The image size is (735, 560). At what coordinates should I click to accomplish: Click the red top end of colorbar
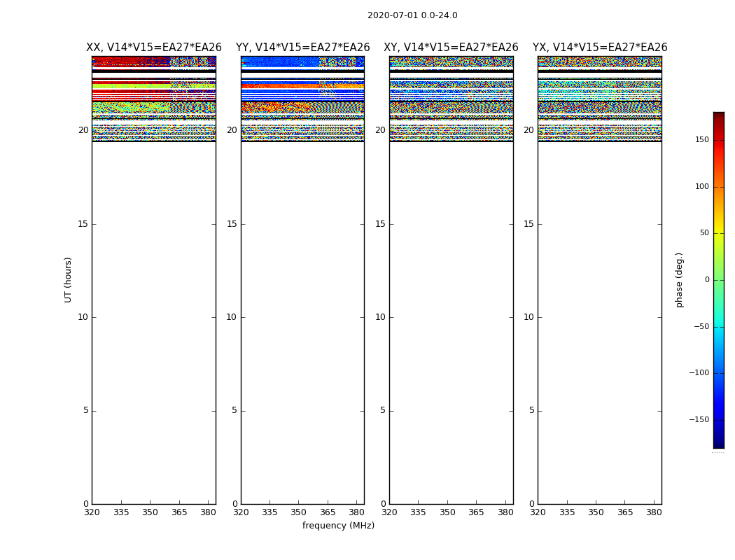tap(718, 118)
